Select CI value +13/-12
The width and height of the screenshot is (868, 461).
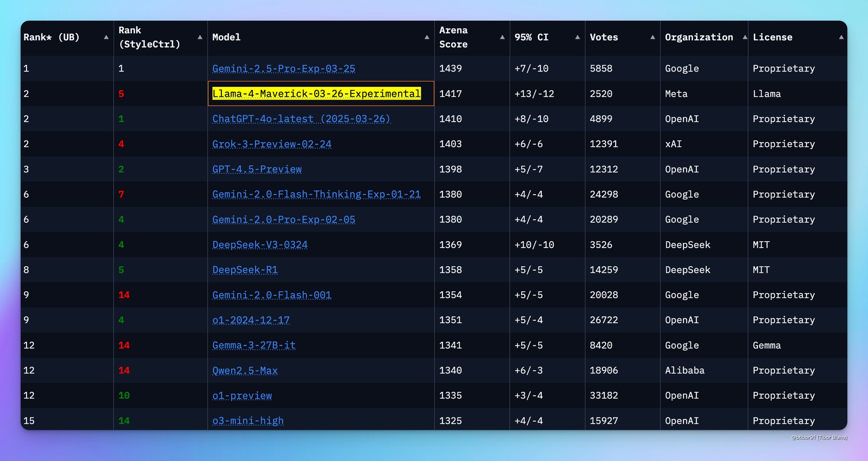click(534, 94)
